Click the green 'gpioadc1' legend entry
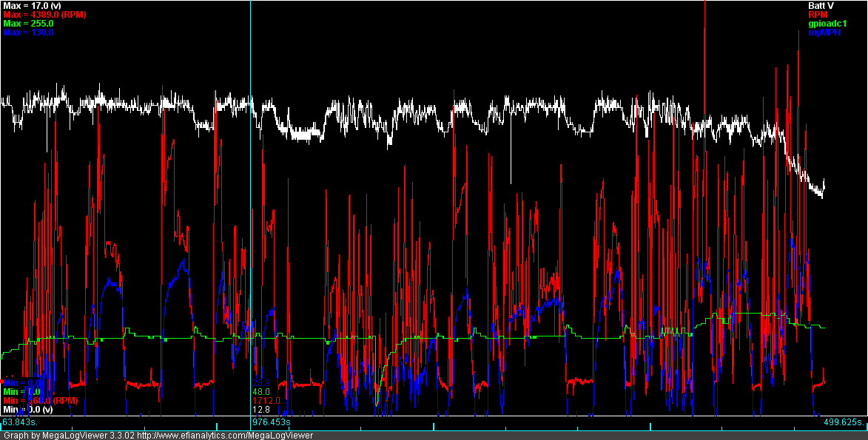Screen dimensions: 868x440 827,23
